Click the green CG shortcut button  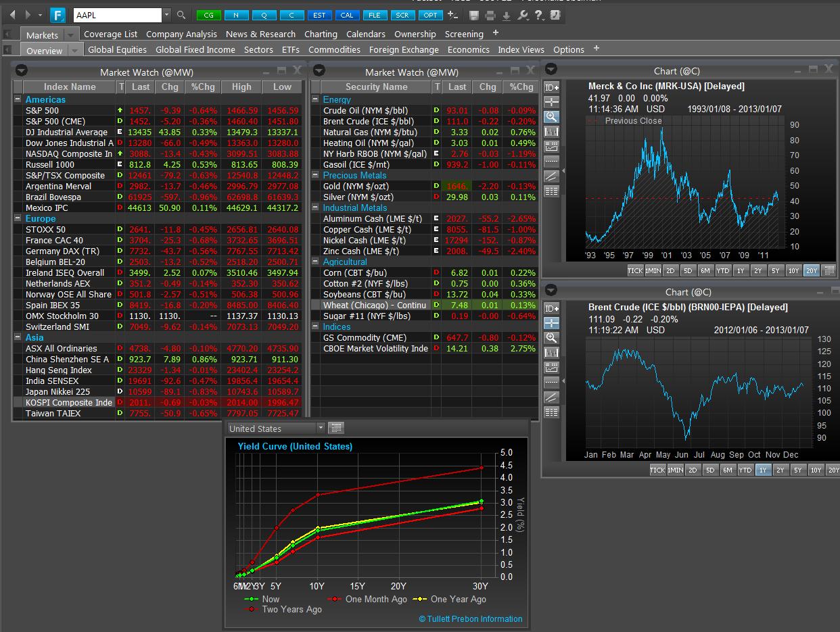pos(208,15)
